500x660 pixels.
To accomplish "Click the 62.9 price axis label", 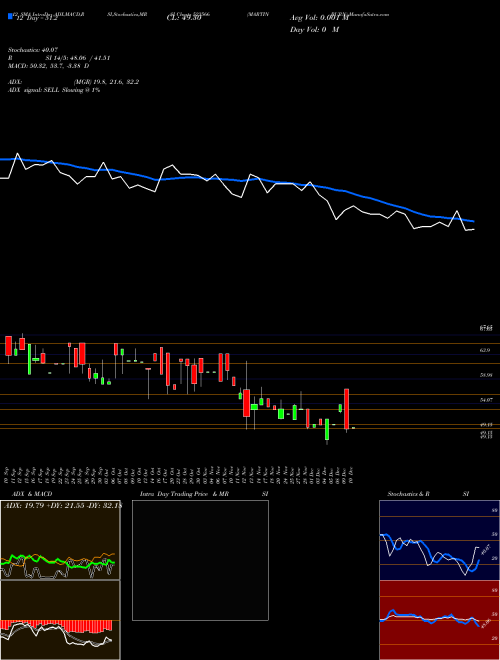I will click(485, 350).
